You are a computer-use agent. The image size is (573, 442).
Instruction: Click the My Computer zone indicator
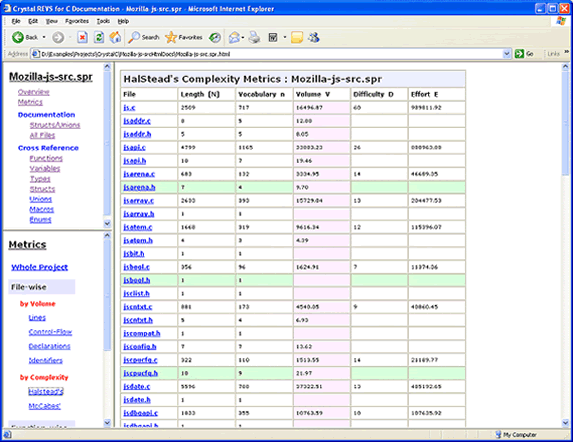coord(516,434)
